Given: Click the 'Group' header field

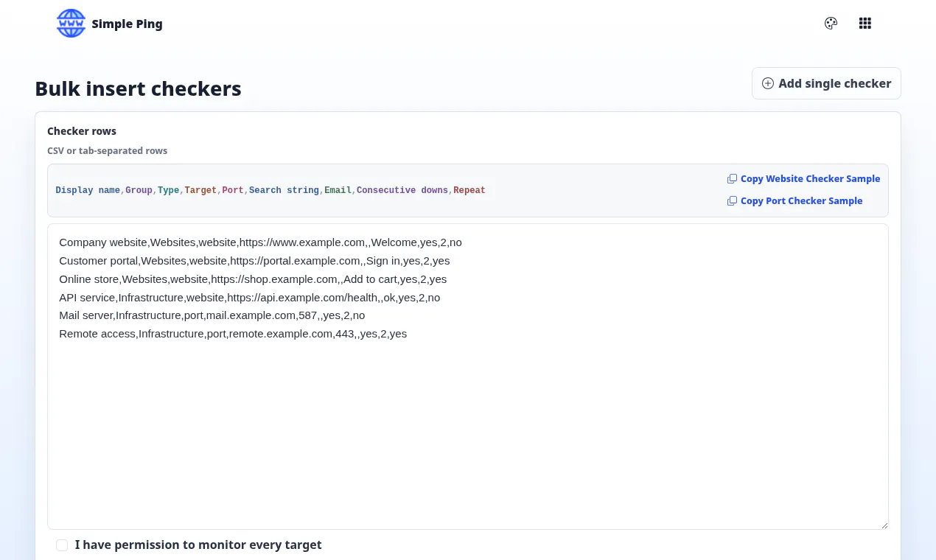Looking at the screenshot, I should (139, 191).
